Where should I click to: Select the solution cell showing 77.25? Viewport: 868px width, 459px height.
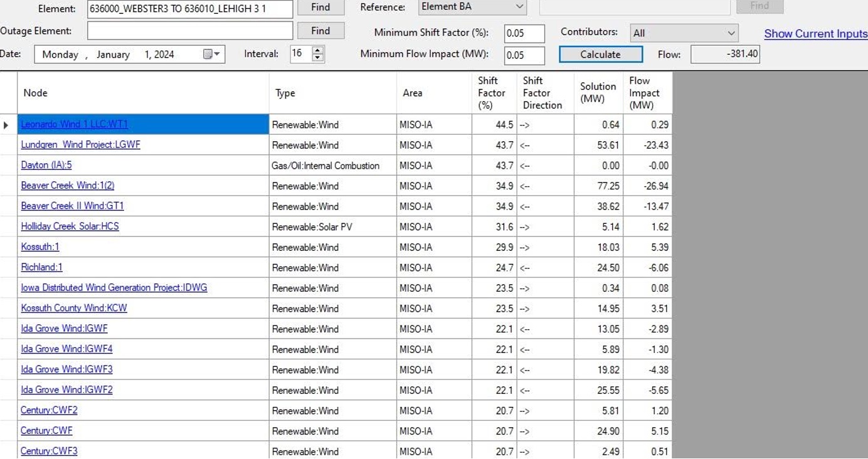pos(599,186)
